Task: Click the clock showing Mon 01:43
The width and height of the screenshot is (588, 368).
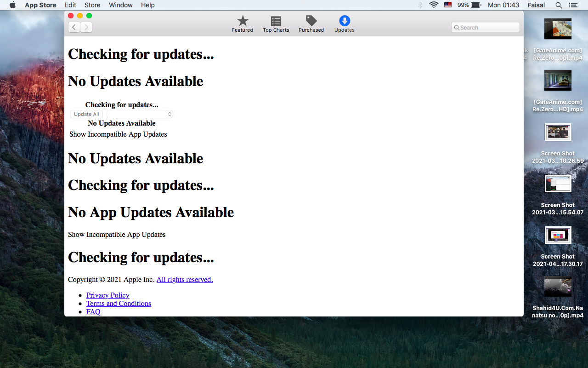Action: pyautogui.click(x=503, y=5)
